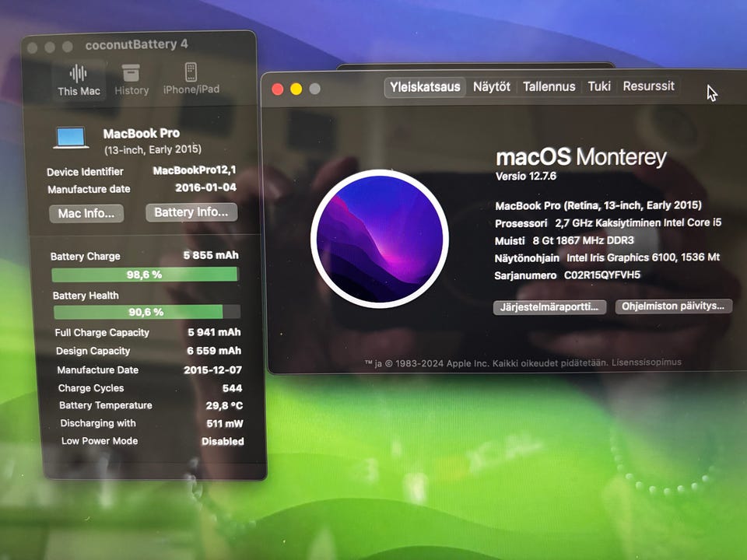Click MacBook Pro (Retina, 13-inch, Early 2015) text

point(598,205)
